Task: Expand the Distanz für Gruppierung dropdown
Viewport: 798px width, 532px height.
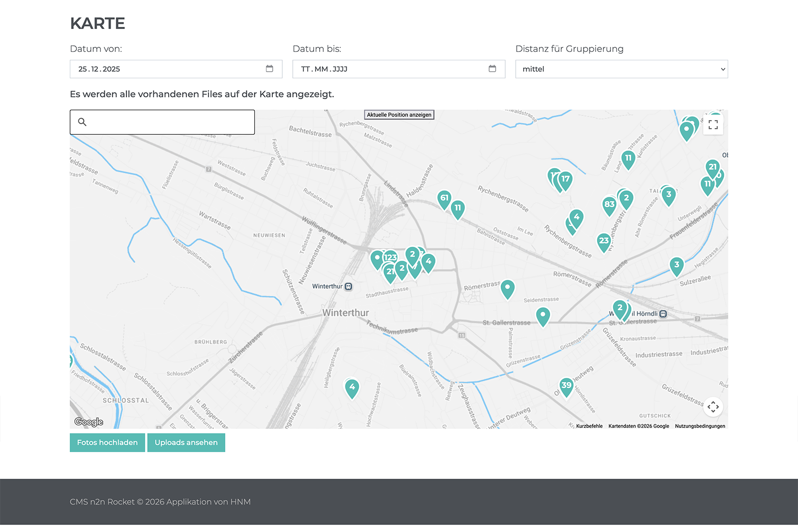Action: point(621,69)
